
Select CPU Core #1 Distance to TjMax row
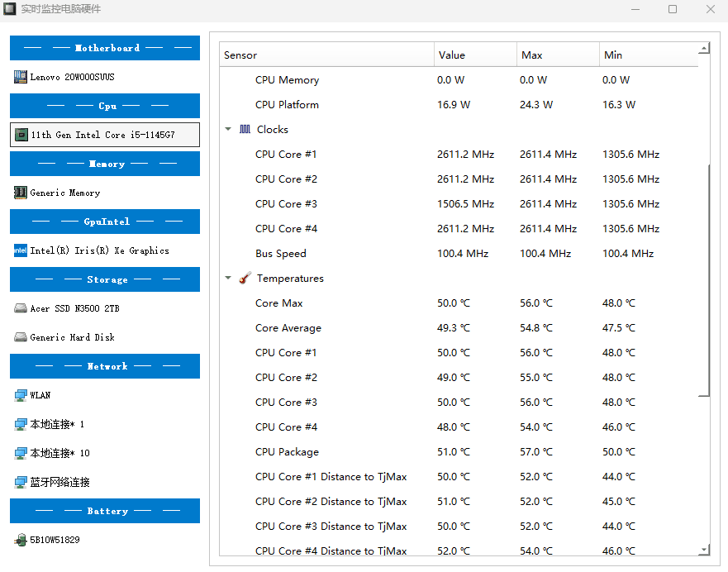459,477
